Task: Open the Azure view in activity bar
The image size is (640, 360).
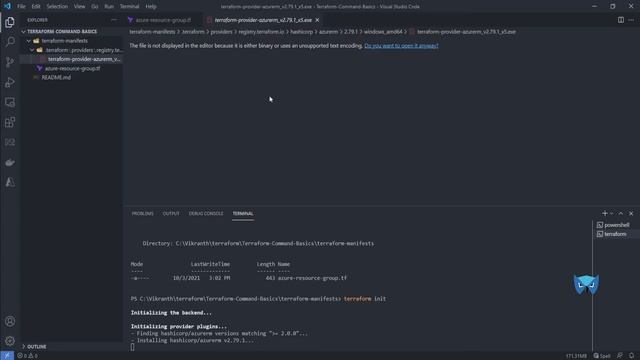Action: point(10,182)
